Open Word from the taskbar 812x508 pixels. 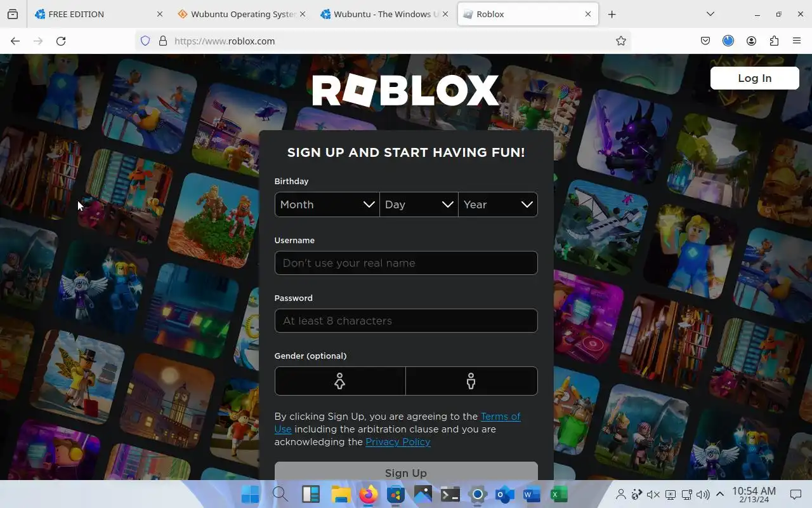click(532, 494)
